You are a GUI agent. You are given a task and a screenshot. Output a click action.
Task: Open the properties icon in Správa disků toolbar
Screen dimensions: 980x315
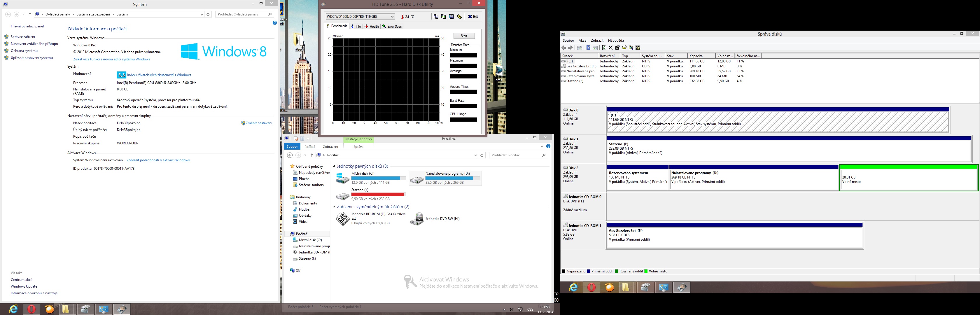point(617,48)
